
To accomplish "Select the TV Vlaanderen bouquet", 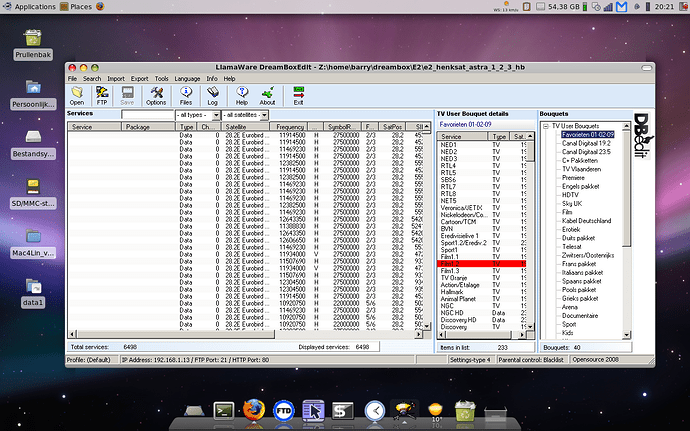I will click(x=581, y=169).
